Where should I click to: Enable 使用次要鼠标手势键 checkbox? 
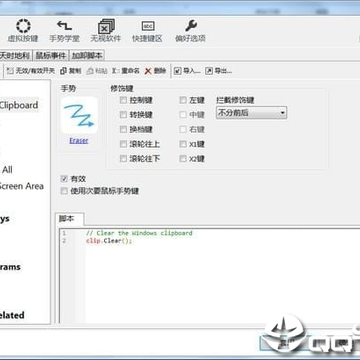click(64, 191)
